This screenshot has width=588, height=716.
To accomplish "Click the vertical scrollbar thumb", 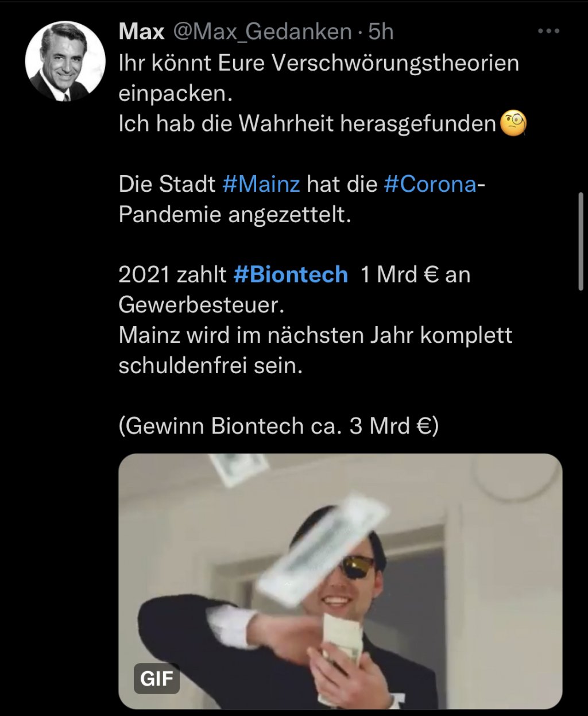I will tap(581, 241).
